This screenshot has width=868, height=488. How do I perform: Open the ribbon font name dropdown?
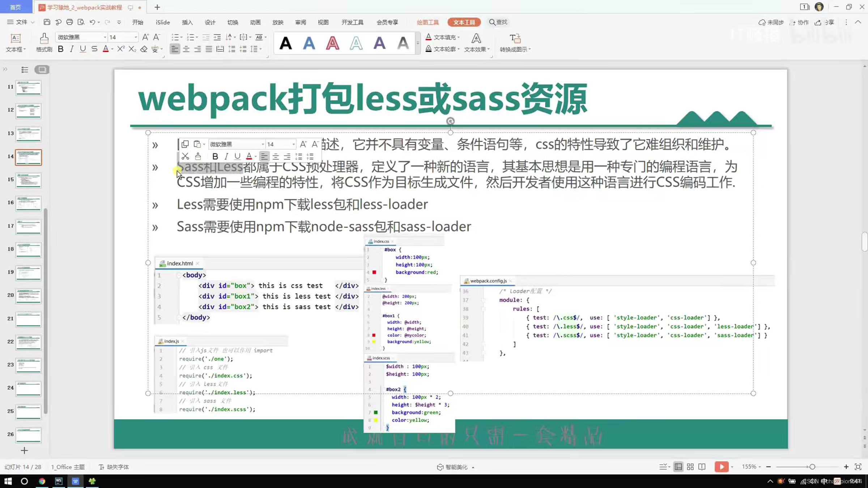tap(105, 37)
